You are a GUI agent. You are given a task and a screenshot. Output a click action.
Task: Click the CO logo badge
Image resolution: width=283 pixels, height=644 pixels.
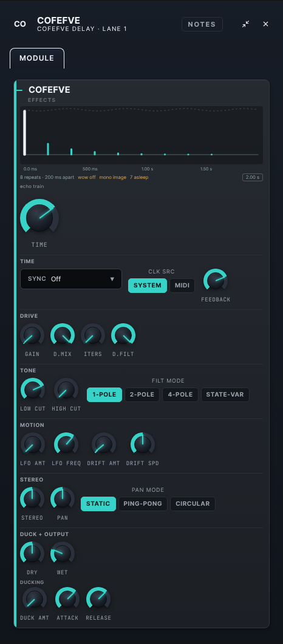click(x=20, y=24)
